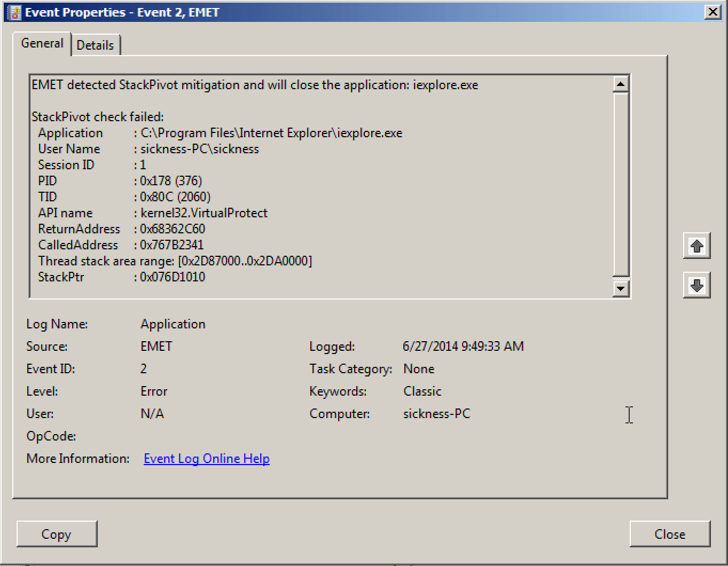This screenshot has width=728, height=566.
Task: Click the Copy button
Action: pyautogui.click(x=57, y=534)
